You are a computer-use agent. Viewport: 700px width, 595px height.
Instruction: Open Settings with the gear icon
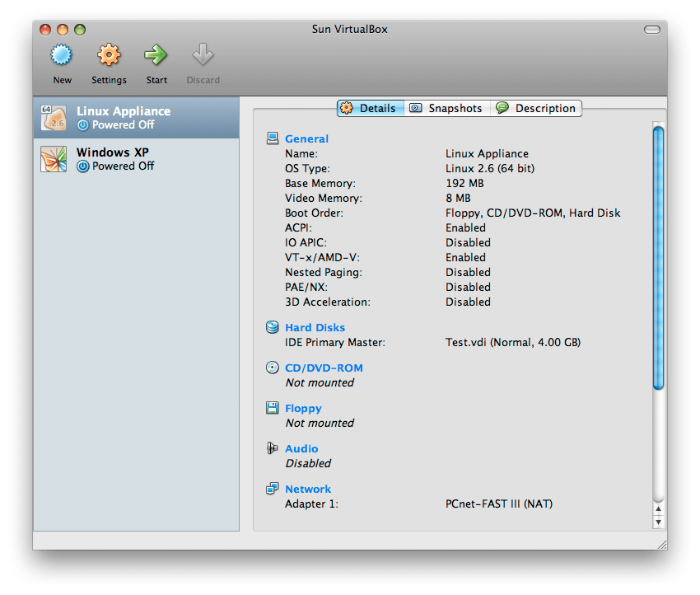[109, 55]
